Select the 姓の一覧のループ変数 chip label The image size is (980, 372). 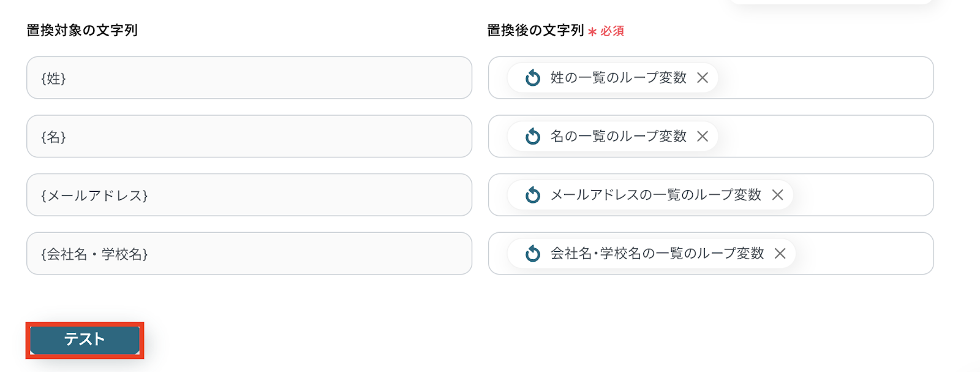tap(618, 78)
